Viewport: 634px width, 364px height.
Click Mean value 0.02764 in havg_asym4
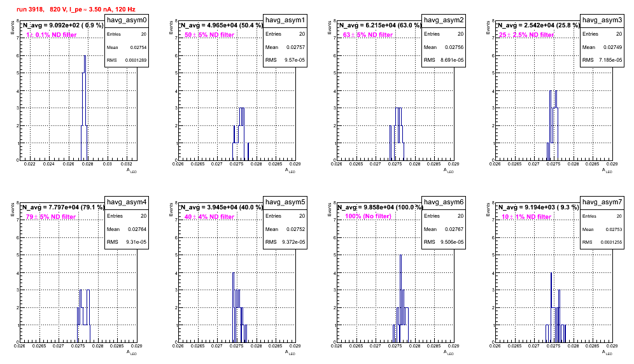[x=137, y=229]
